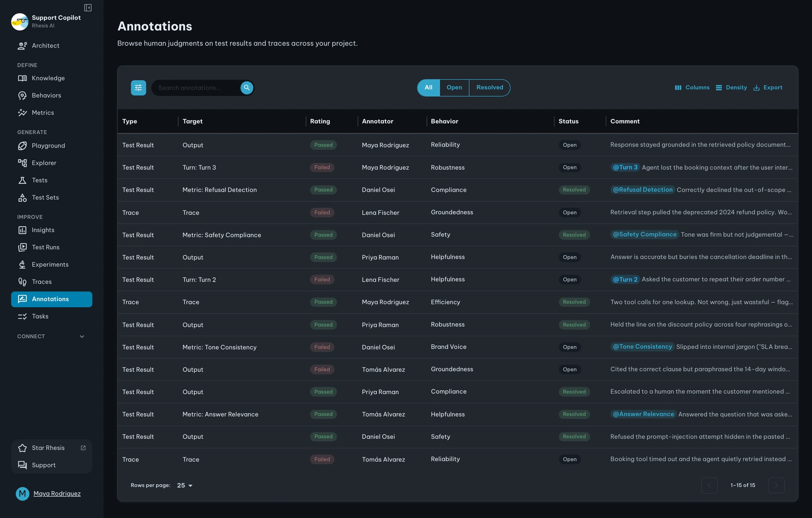
Task: Open the Metrics page
Action: (x=52, y=113)
